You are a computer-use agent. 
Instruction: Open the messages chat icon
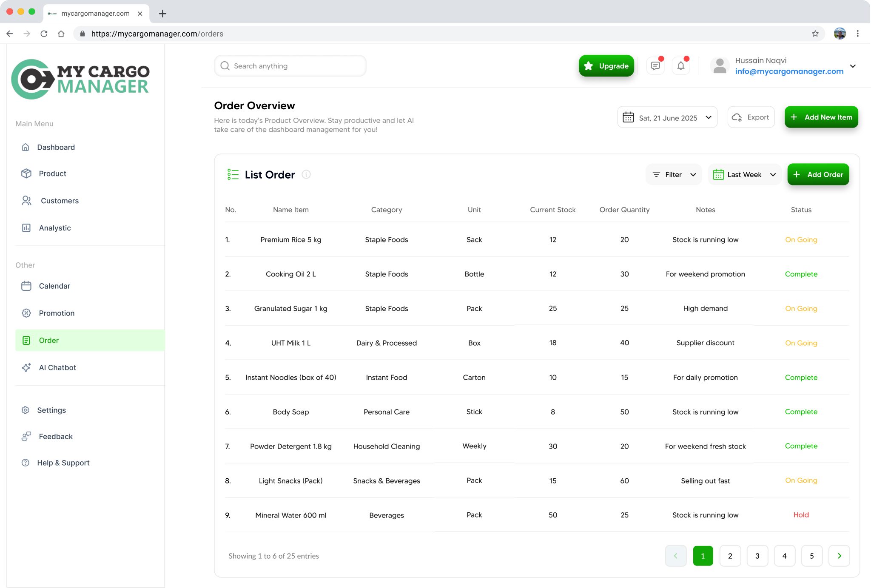click(x=655, y=66)
